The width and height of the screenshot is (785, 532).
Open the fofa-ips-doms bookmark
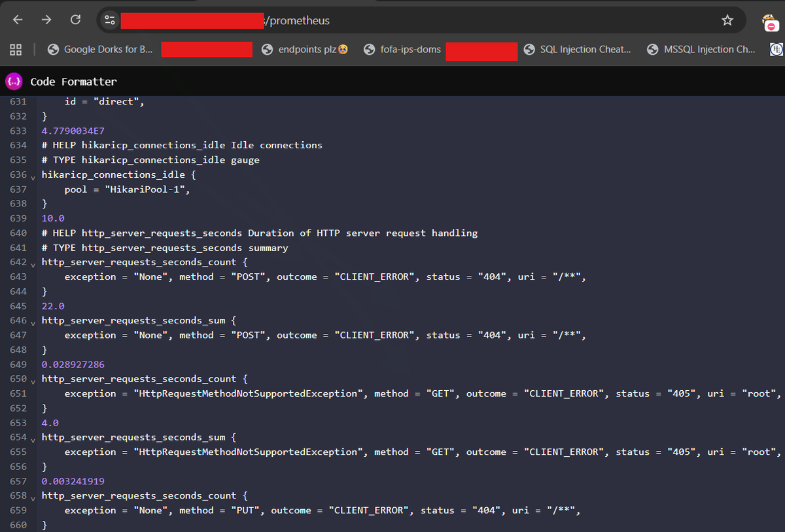(402, 49)
